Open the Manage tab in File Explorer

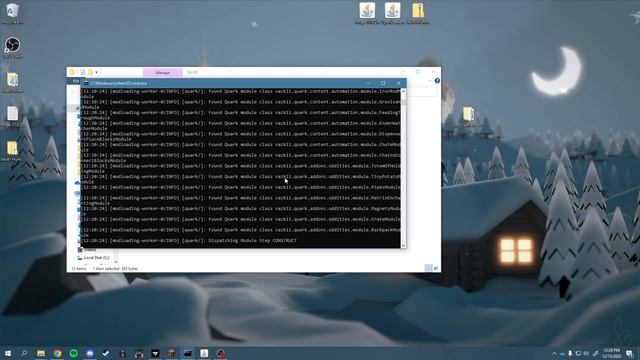(162, 72)
